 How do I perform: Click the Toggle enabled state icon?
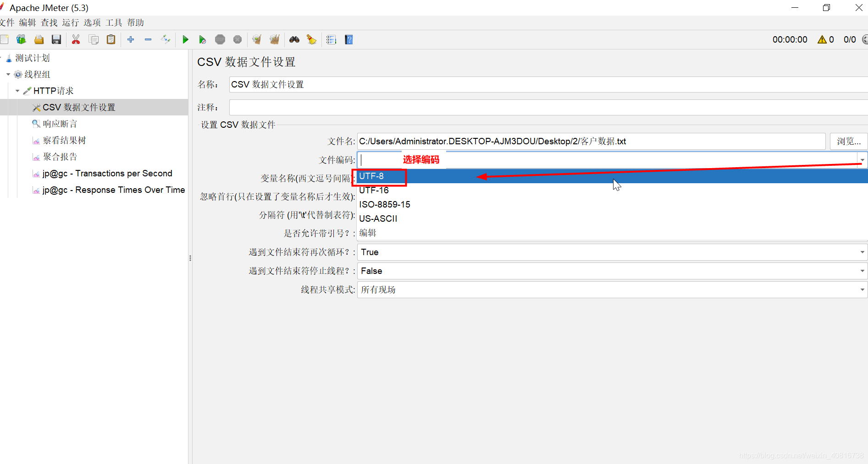coord(166,40)
